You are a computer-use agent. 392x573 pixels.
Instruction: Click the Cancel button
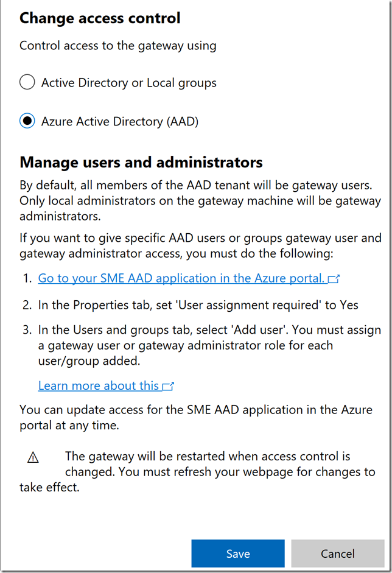coord(338,554)
